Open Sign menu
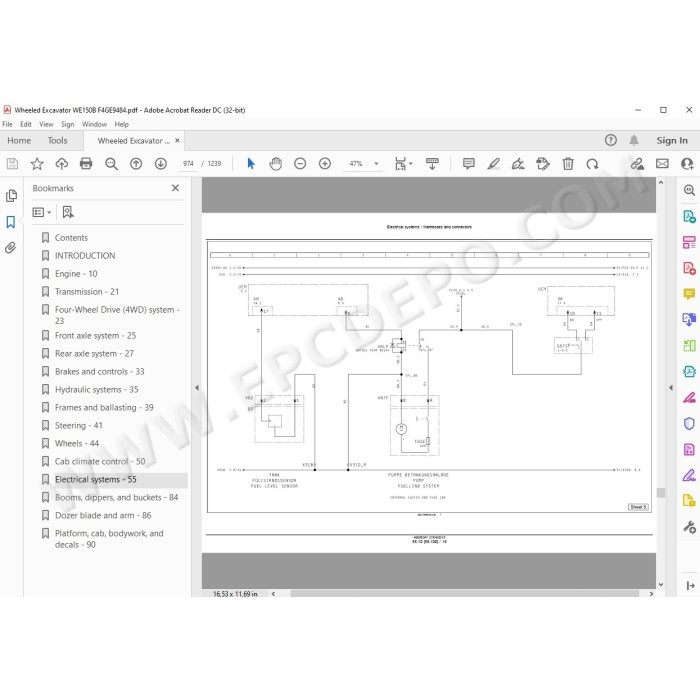The height and width of the screenshot is (700, 700). click(x=67, y=124)
